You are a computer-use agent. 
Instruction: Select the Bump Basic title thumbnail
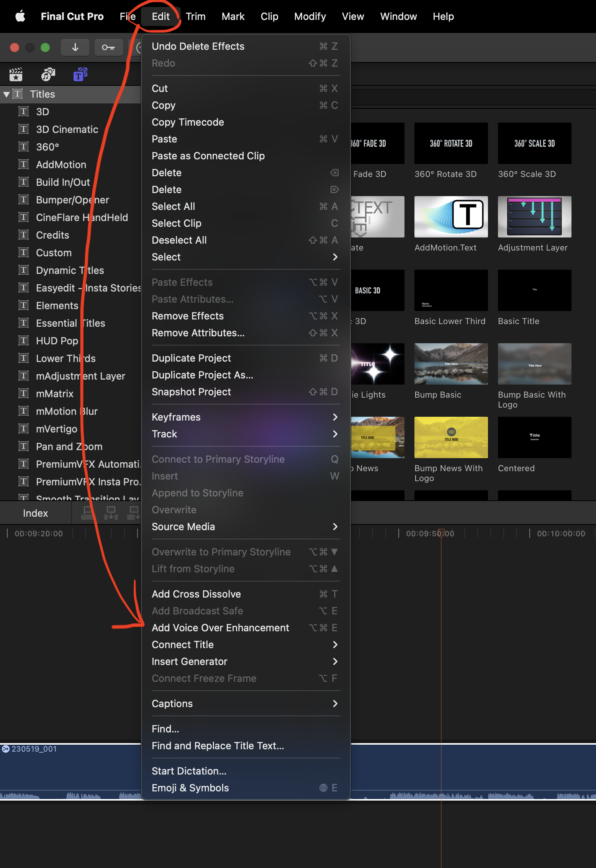[x=451, y=364]
